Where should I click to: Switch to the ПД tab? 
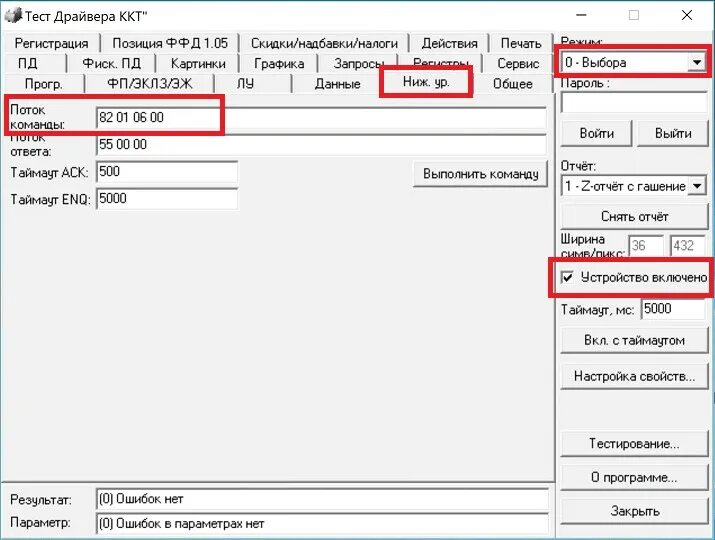(x=28, y=63)
